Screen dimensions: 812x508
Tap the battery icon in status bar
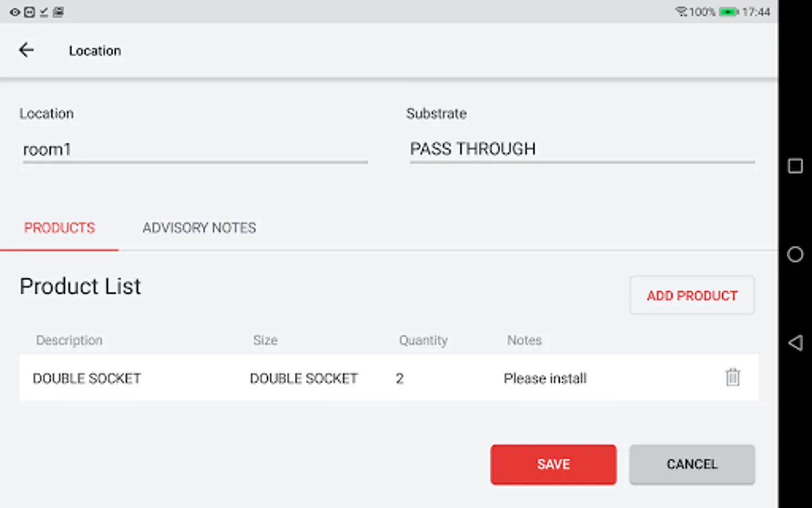(x=729, y=12)
